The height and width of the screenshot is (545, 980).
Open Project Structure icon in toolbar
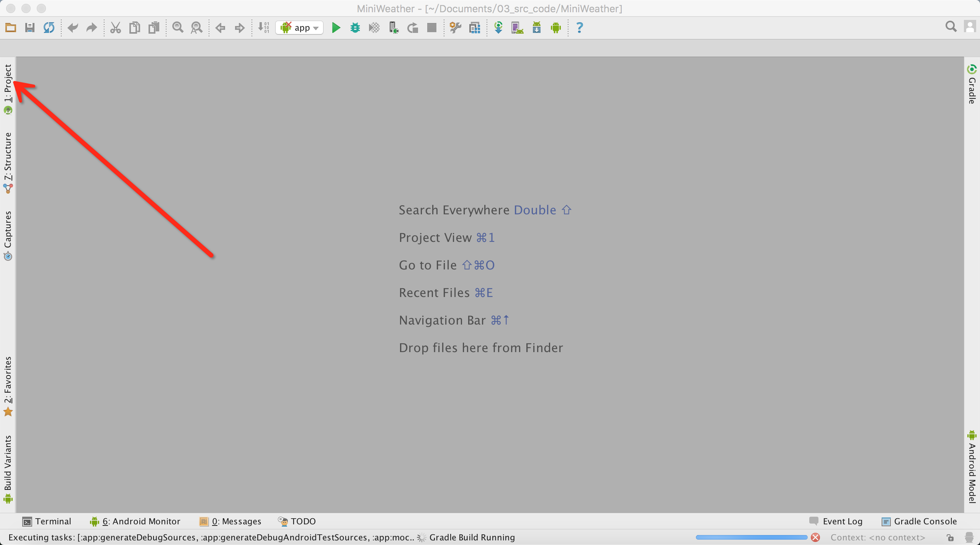click(x=475, y=28)
